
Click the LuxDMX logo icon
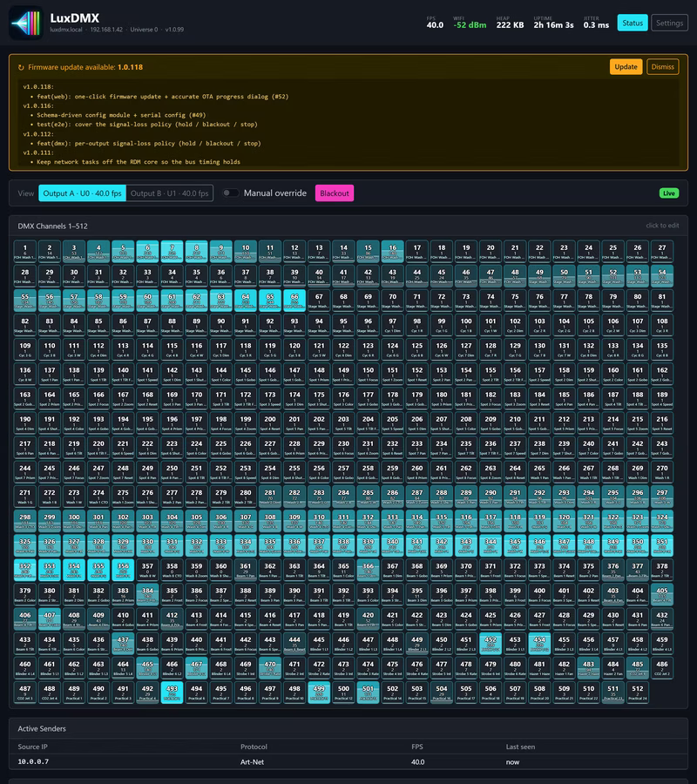26,23
